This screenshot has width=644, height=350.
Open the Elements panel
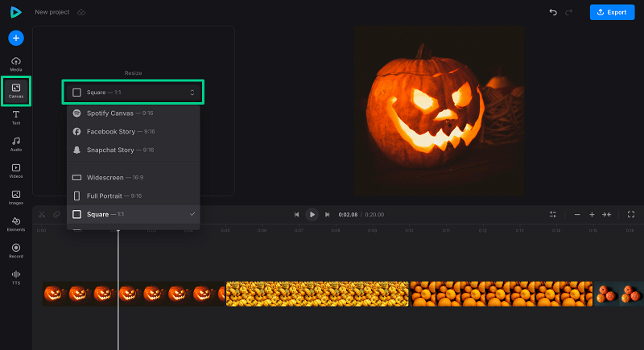coord(16,223)
